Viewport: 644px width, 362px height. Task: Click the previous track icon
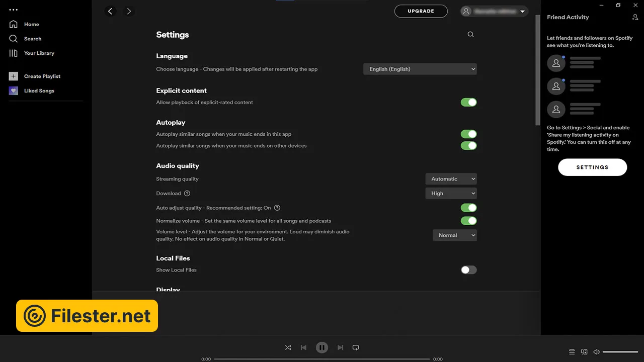[303, 347]
